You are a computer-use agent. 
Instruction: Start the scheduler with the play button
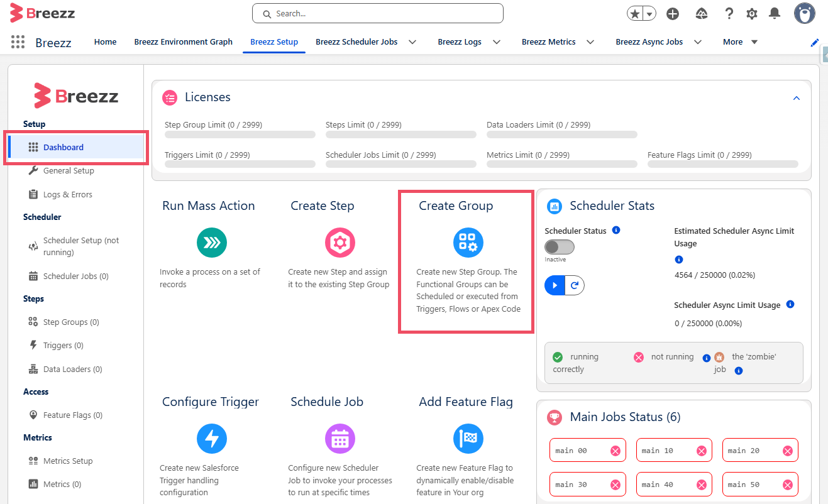tap(555, 285)
